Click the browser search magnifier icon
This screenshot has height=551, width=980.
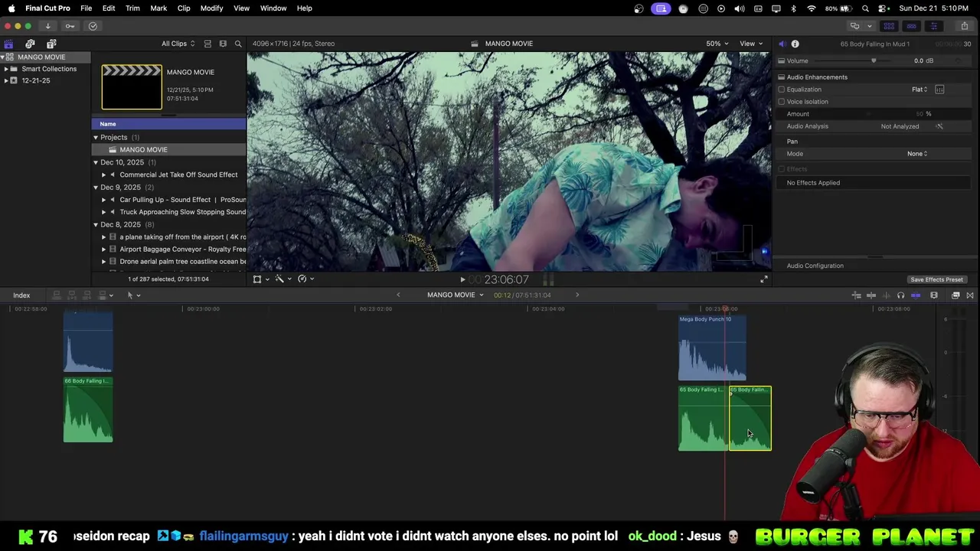238,44
